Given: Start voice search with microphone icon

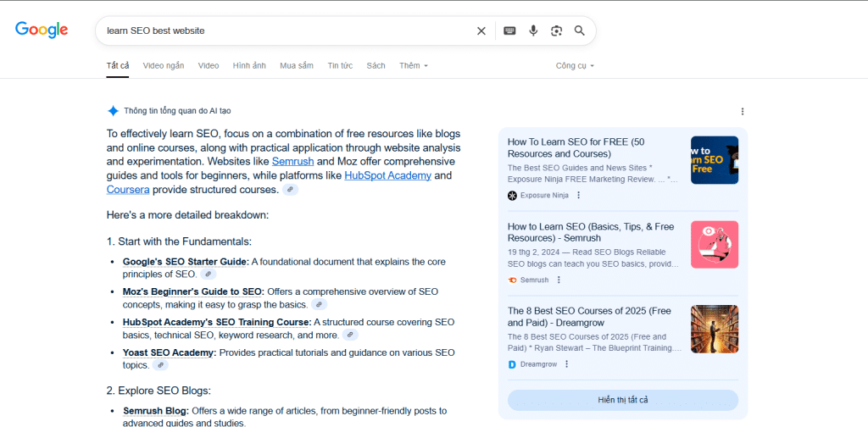Looking at the screenshot, I should [x=533, y=30].
